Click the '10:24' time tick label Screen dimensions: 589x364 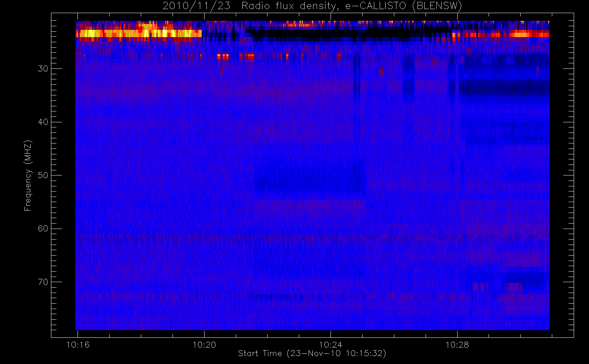coord(331,344)
